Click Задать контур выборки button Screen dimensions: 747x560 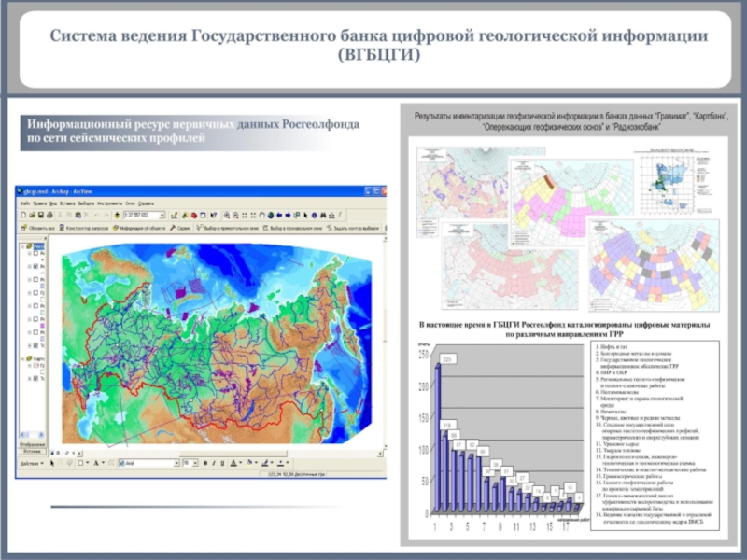(x=353, y=228)
